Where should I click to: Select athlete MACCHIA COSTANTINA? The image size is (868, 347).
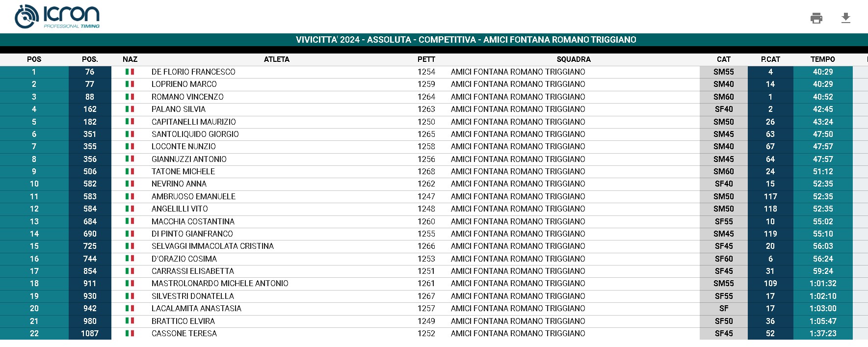tap(193, 221)
